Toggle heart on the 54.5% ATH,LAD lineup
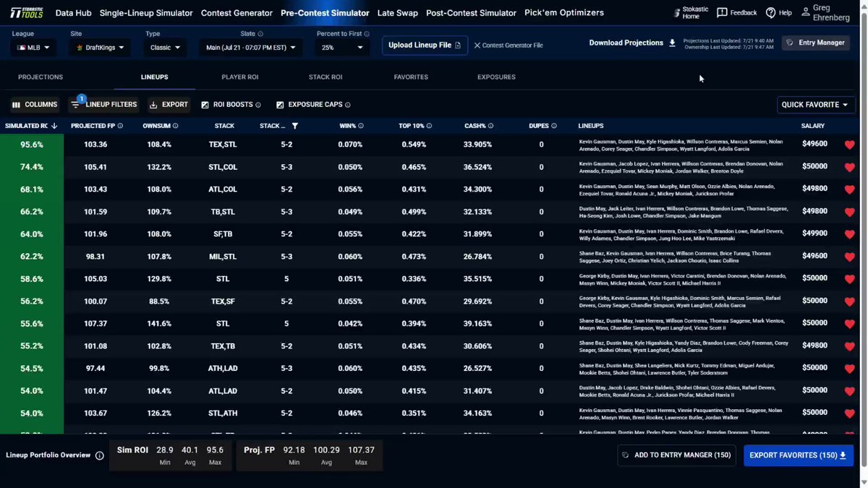 850,368
